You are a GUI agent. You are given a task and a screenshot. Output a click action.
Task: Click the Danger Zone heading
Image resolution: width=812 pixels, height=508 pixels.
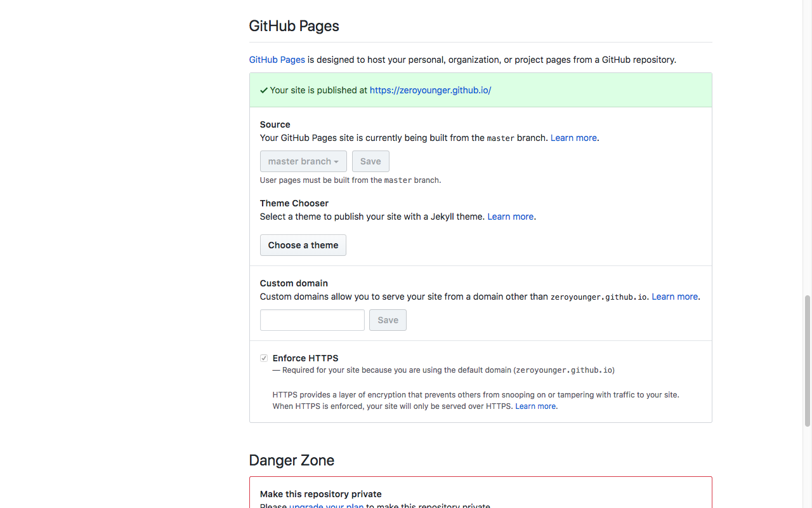[291, 460]
